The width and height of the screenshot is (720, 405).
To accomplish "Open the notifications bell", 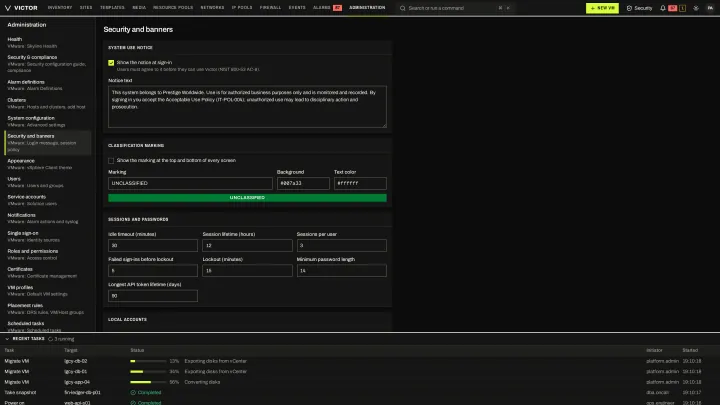I will pyautogui.click(x=663, y=8).
